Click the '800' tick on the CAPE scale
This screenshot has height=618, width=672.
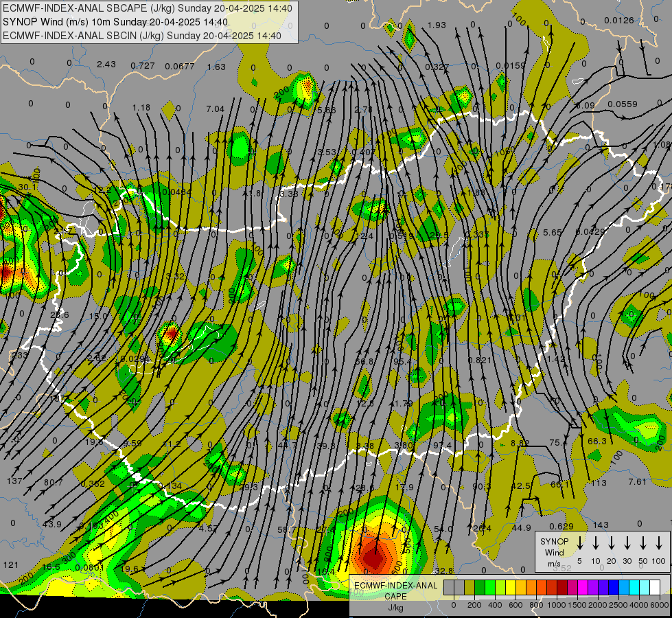(x=535, y=605)
